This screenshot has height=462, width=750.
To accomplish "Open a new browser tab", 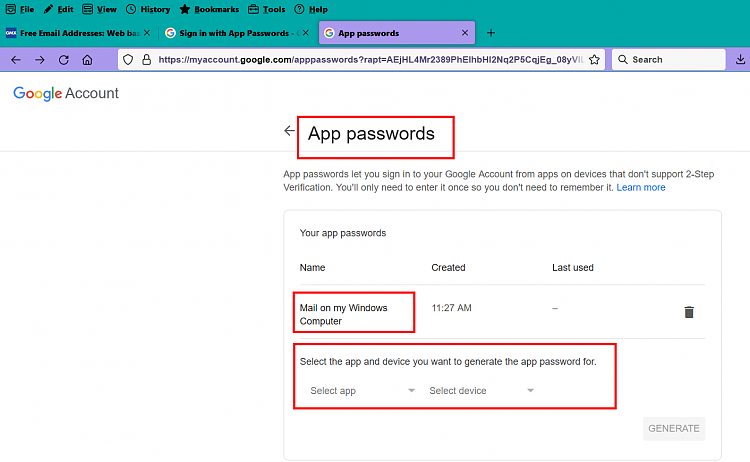I will [x=491, y=33].
